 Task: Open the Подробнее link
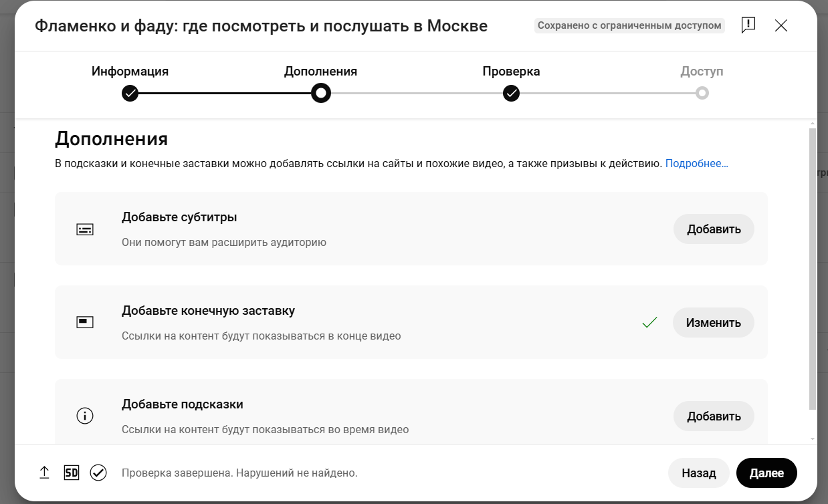click(x=696, y=163)
